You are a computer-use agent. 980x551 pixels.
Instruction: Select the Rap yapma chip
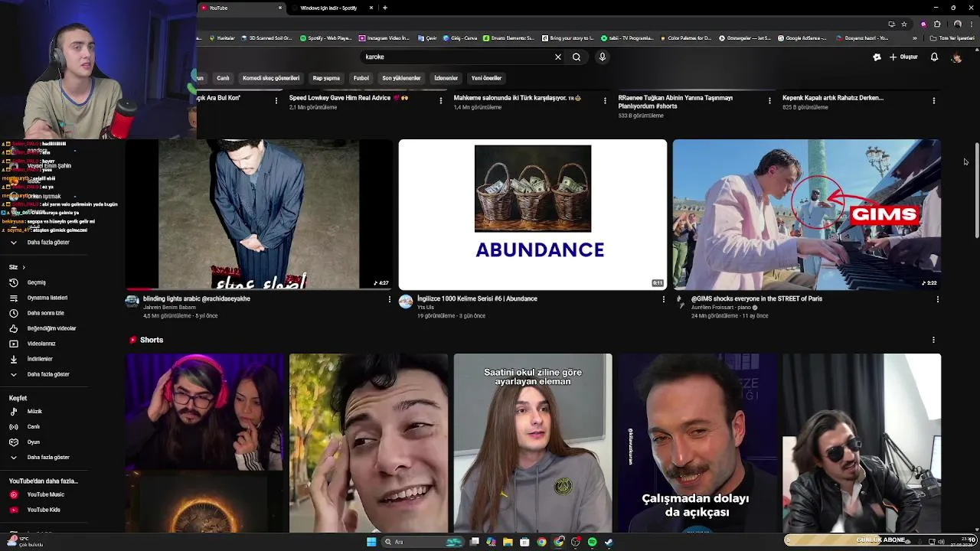[x=326, y=78]
